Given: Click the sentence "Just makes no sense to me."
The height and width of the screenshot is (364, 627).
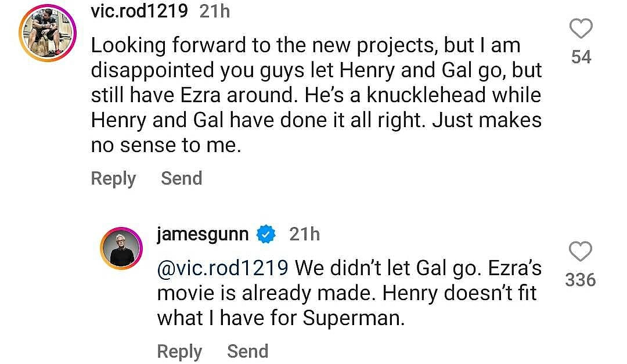Looking at the screenshot, I should click(313, 133).
